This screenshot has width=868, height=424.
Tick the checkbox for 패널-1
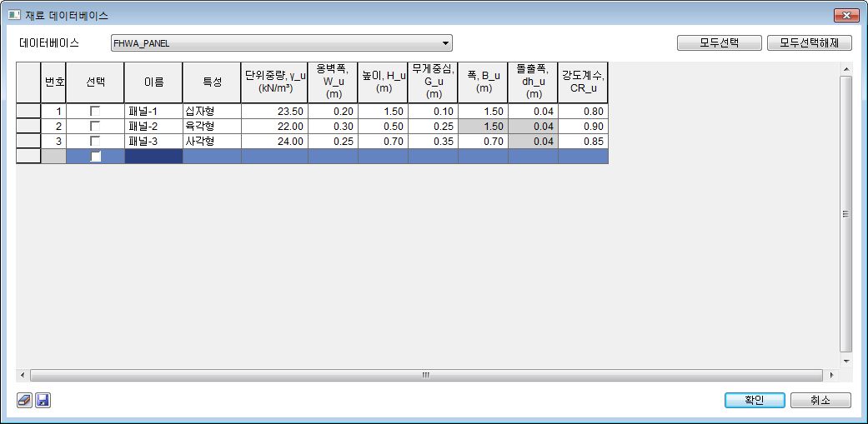(95, 111)
